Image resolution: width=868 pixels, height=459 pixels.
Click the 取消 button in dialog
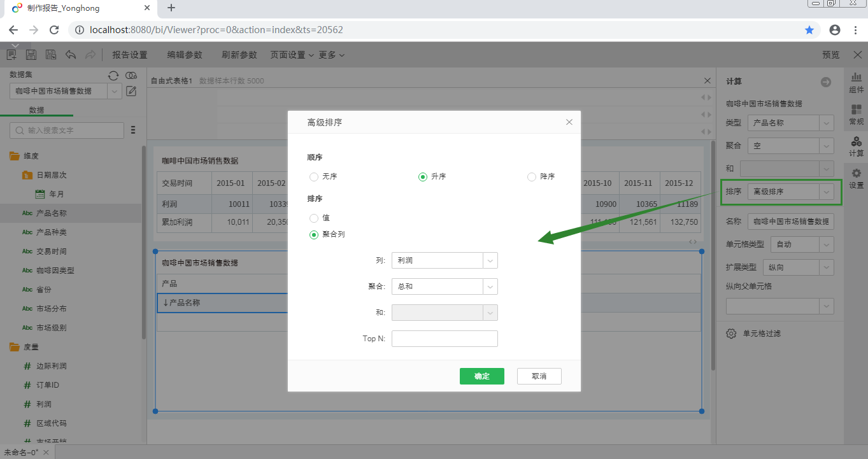click(539, 376)
